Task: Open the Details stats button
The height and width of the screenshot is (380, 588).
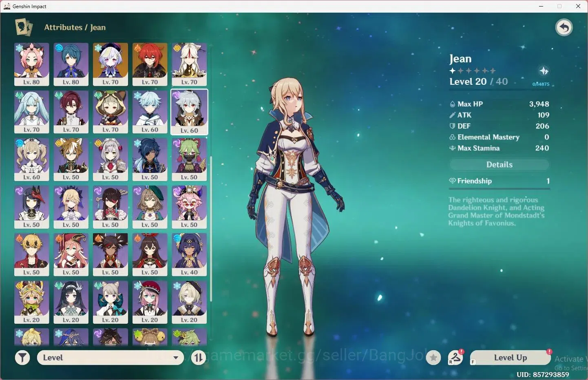Action: [499, 164]
